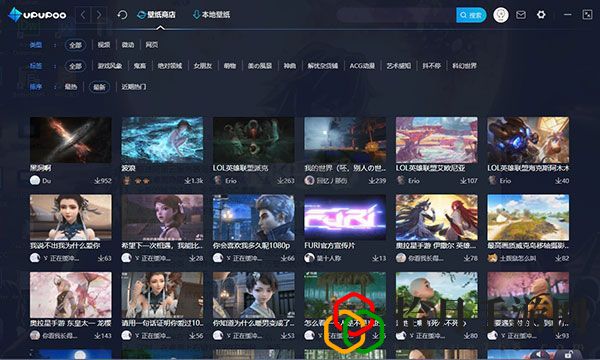Switch to the 本地壁纸 tab
This screenshot has height=360, width=600.
tap(211, 15)
